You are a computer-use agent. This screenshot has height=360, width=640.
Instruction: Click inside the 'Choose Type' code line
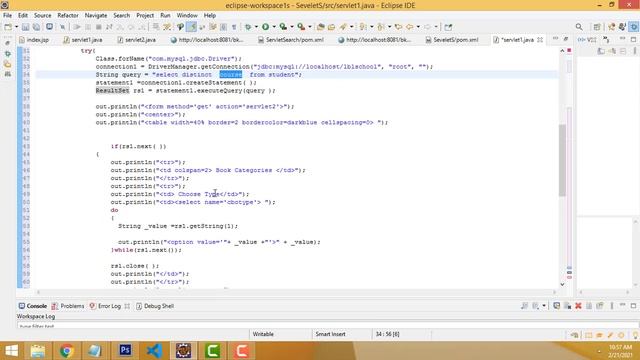(180, 194)
